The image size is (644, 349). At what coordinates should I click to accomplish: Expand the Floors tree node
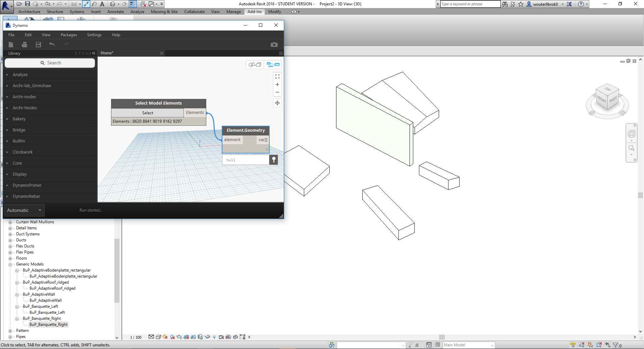pos(10,258)
